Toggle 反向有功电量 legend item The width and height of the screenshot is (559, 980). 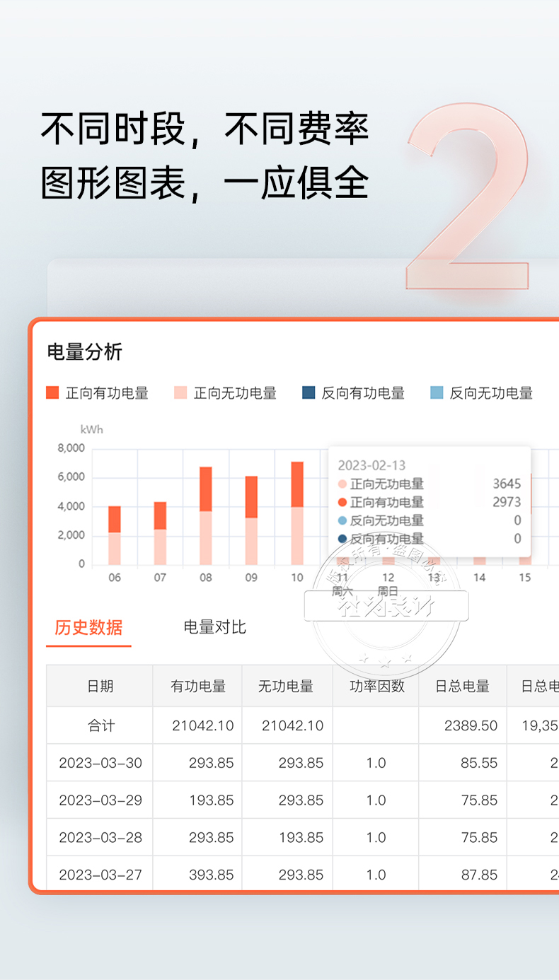353,393
